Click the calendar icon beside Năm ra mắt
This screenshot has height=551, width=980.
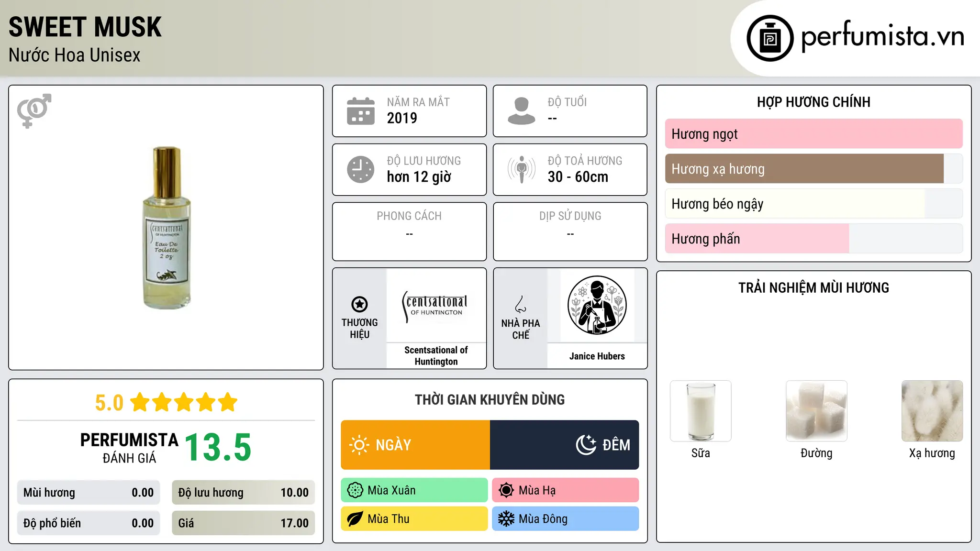(361, 111)
